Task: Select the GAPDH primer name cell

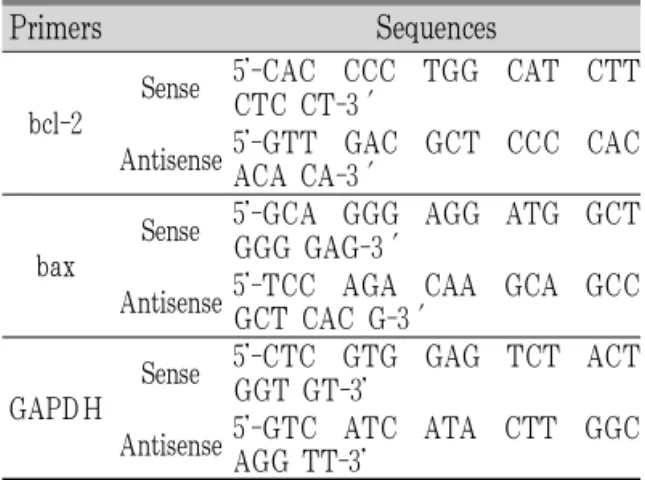Action: coord(56,409)
